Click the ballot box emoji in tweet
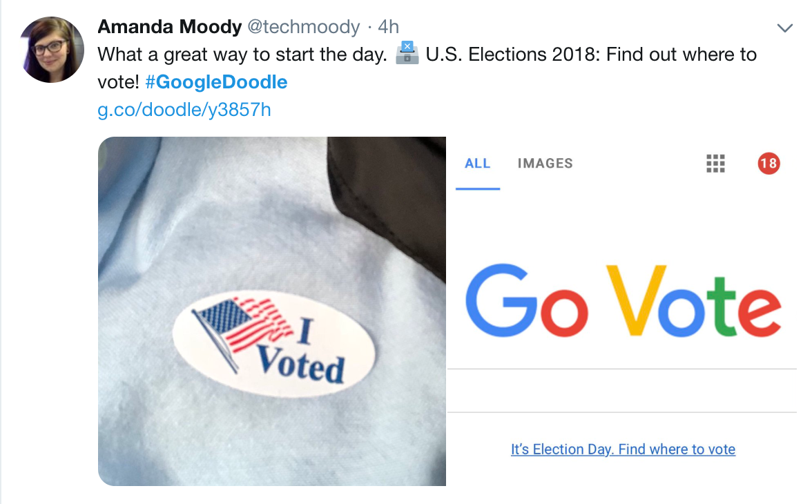Screen dimensions: 812x504 pos(407,55)
